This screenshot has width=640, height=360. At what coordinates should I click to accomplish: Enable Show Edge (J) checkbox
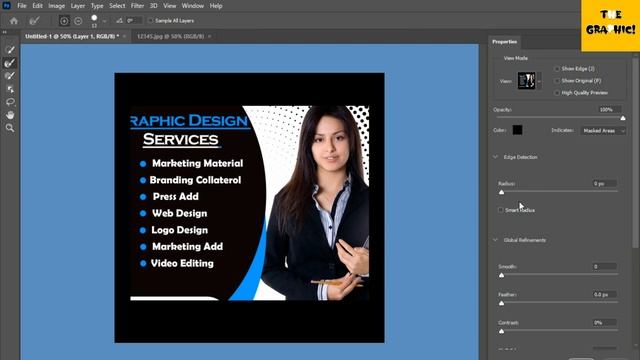point(557,69)
